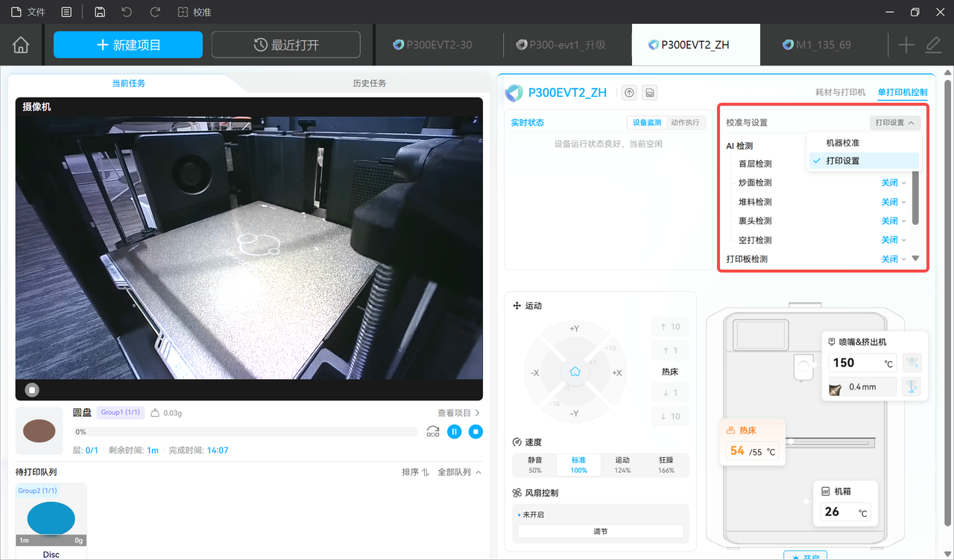Open the 打印板检测 关闭 dropdown
Image resolution: width=954 pixels, height=560 pixels.
tap(894, 259)
